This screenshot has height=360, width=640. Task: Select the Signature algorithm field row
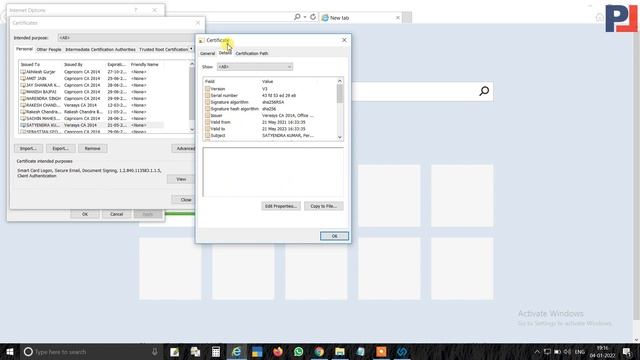(x=271, y=102)
